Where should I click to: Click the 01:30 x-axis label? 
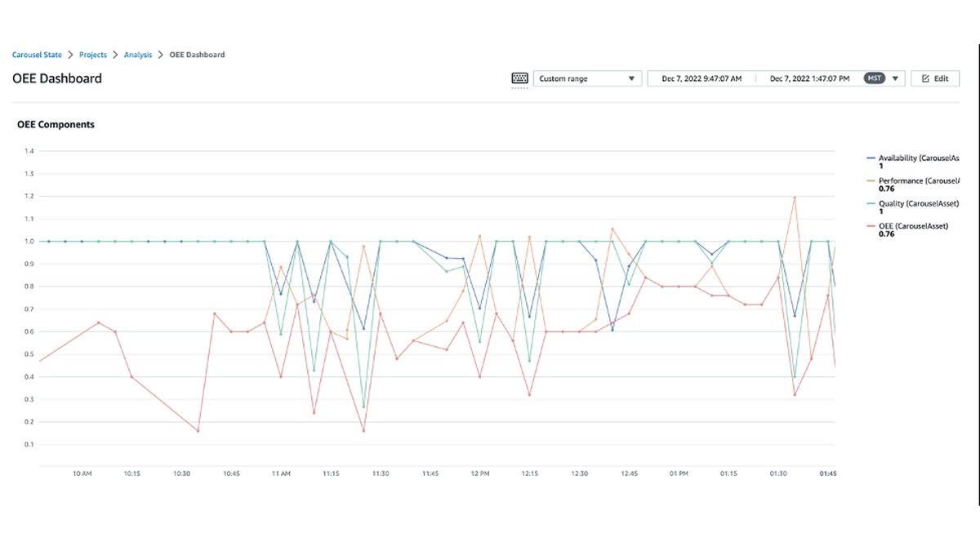tap(778, 473)
